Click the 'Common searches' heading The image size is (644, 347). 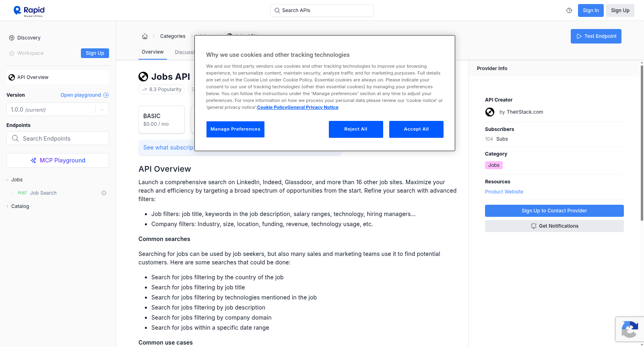pyautogui.click(x=164, y=239)
